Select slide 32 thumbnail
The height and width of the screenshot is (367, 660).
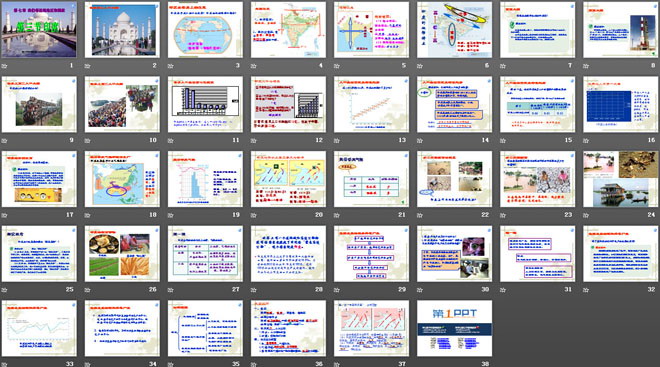(621, 254)
